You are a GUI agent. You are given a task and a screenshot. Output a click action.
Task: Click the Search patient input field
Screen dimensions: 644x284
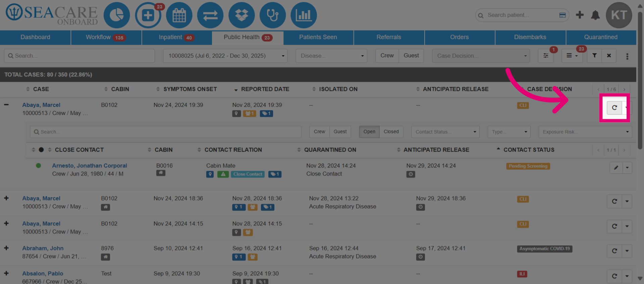[522, 15]
